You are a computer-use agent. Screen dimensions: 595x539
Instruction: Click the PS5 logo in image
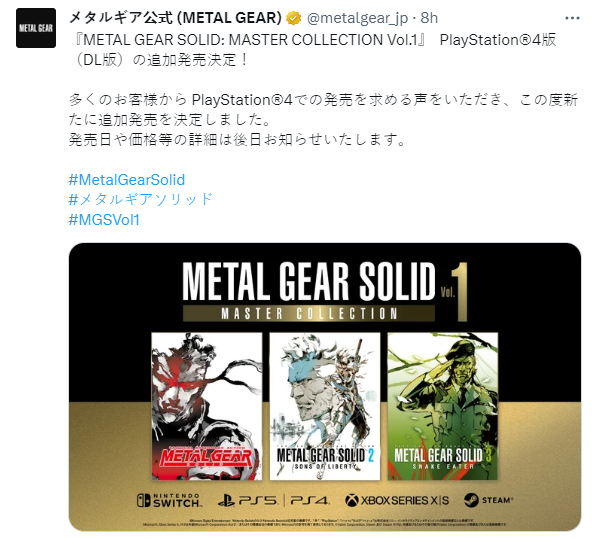pyautogui.click(x=248, y=501)
